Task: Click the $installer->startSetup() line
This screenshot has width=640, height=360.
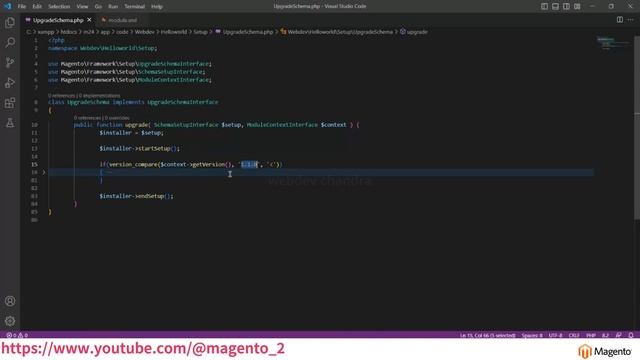Action: 139,148
